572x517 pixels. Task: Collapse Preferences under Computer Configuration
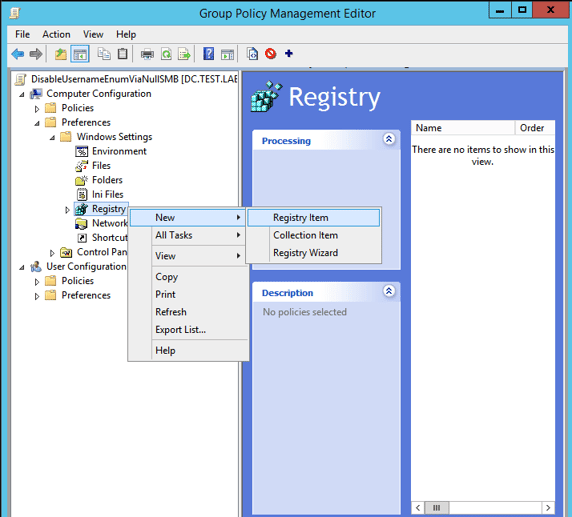pos(37,123)
